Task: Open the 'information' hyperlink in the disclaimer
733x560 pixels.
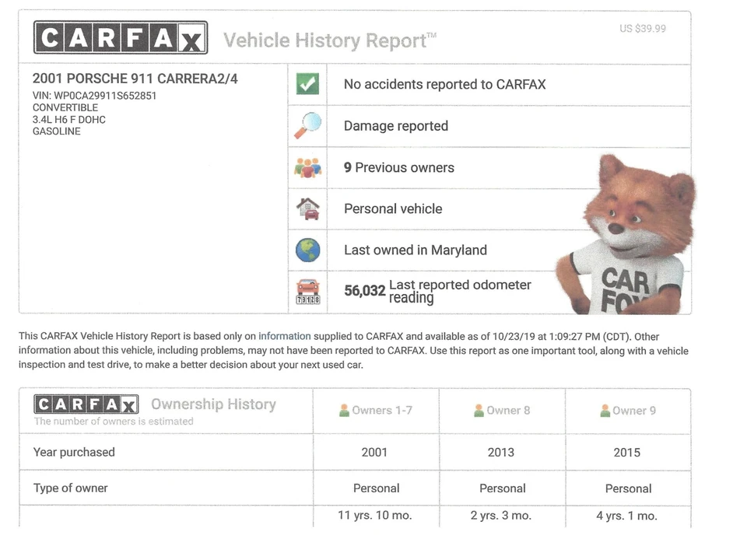Action: (x=285, y=336)
